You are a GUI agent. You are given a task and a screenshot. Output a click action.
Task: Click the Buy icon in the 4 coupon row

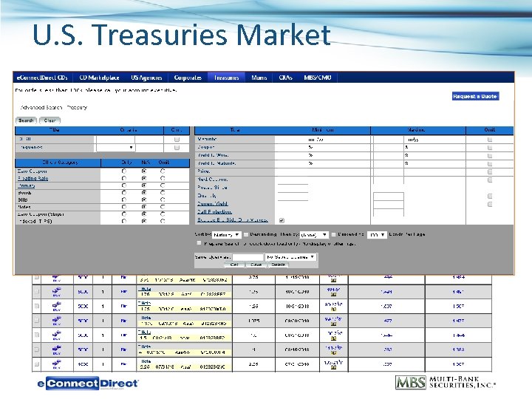tap(57, 349)
